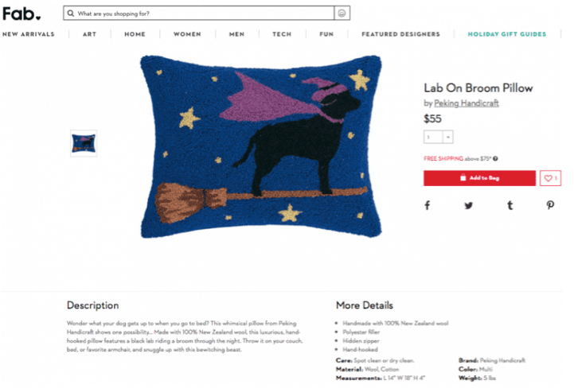574x392 pixels.
Task: Click the smiley icon beside search
Action: tap(342, 14)
